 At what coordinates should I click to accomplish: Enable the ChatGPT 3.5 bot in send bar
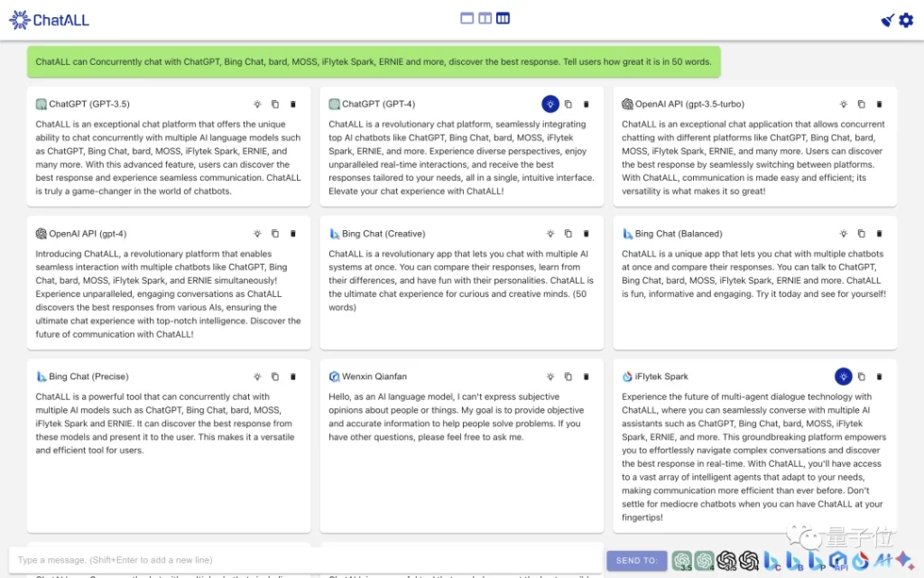coord(682,561)
